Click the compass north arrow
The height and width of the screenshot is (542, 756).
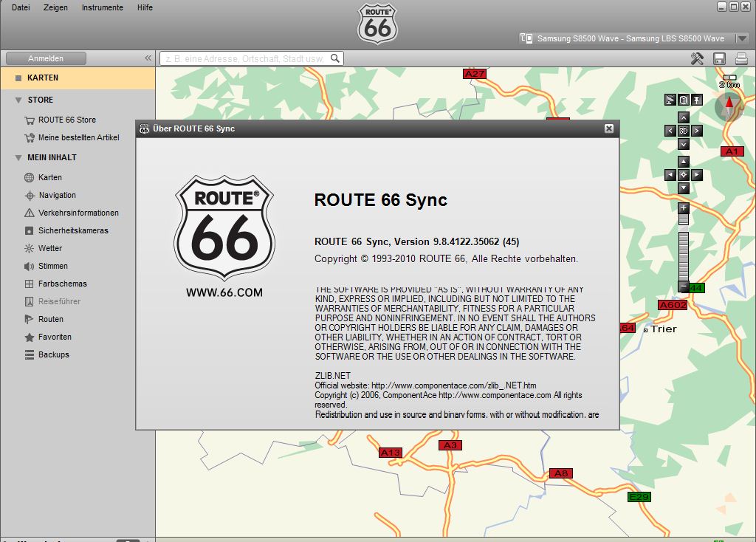point(729,107)
